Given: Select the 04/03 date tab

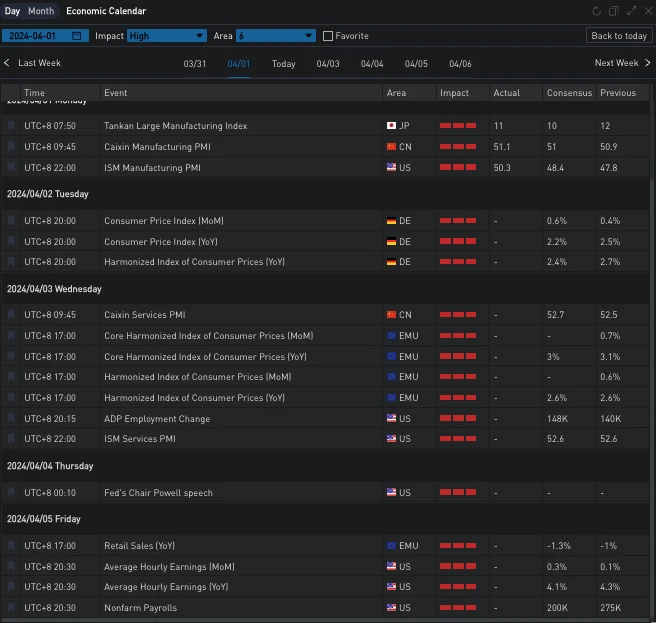Looking at the screenshot, I should pyautogui.click(x=328, y=64).
